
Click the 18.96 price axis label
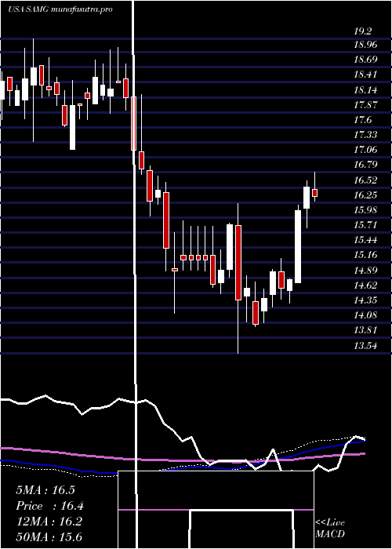[366, 45]
